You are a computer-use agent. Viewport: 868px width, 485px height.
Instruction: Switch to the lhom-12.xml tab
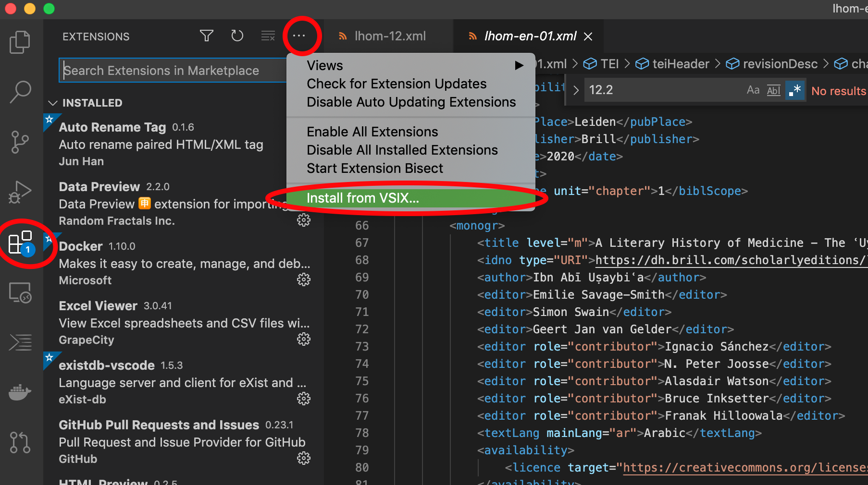388,36
